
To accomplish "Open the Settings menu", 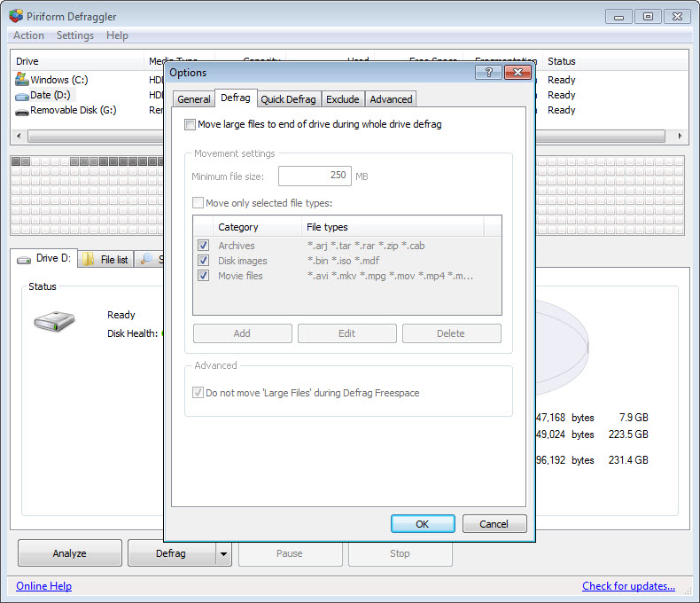I will point(75,35).
